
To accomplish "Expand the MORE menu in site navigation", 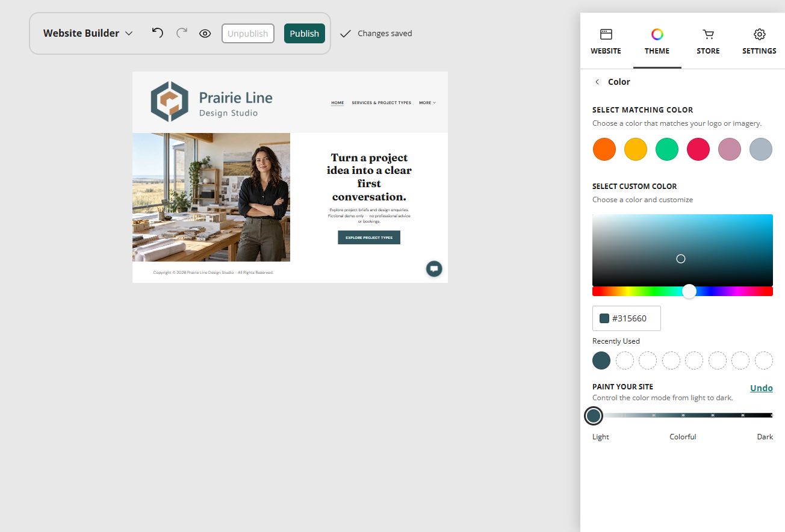I will 427,103.
